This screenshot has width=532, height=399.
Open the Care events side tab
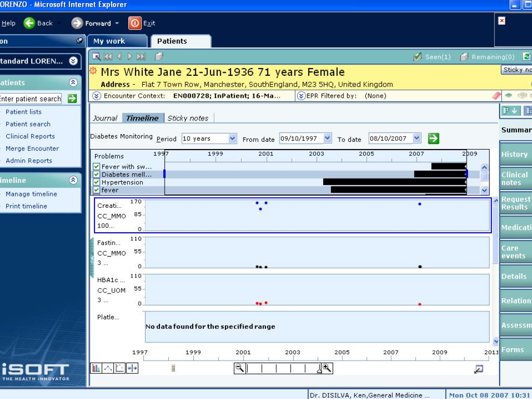[516, 252]
